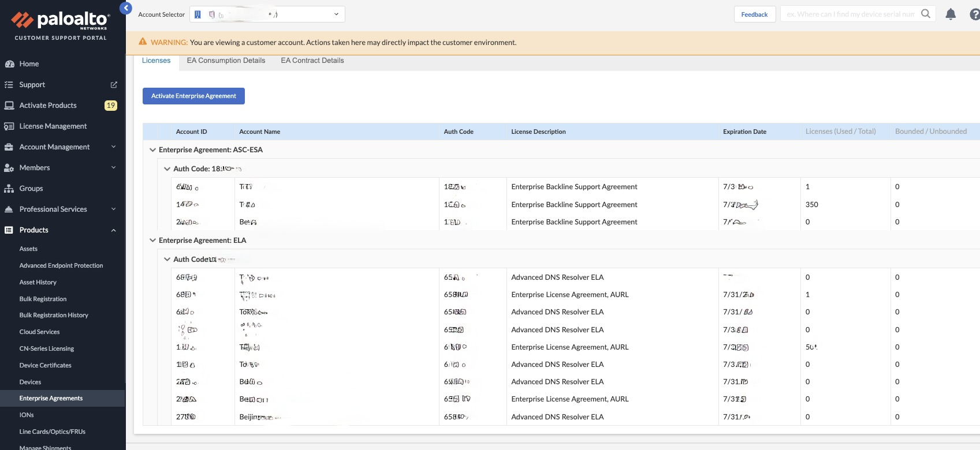Open Advanced Endpoint Protection link
Image resolution: width=980 pixels, height=450 pixels.
[x=61, y=266]
